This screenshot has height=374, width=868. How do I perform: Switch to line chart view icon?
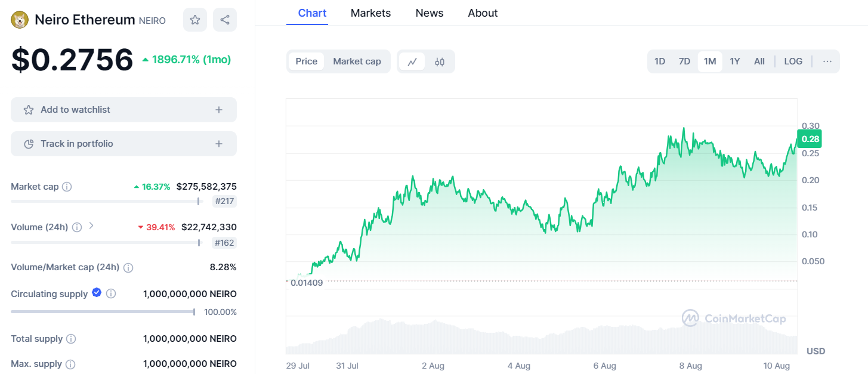[412, 61]
